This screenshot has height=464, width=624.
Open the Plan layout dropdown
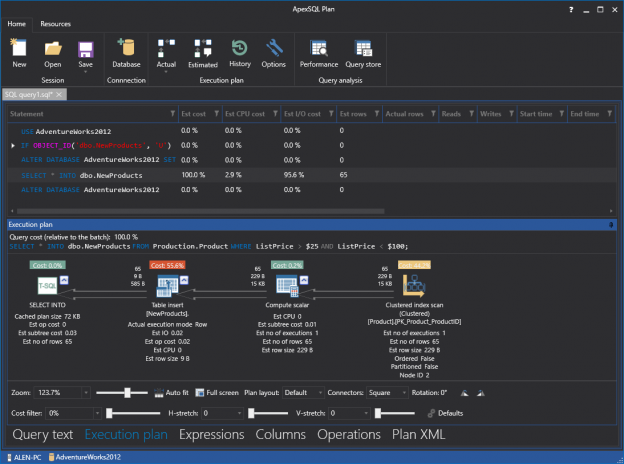[320, 393]
